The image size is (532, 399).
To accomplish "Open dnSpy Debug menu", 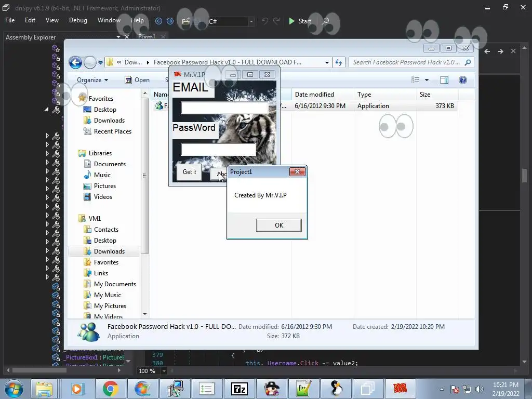I will point(78,20).
